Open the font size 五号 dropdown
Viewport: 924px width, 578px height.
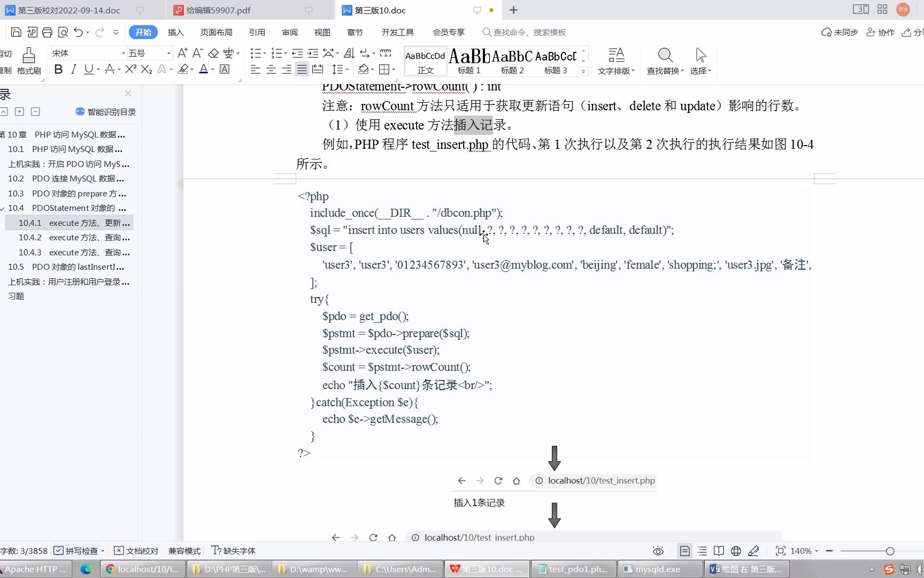pyautogui.click(x=169, y=53)
